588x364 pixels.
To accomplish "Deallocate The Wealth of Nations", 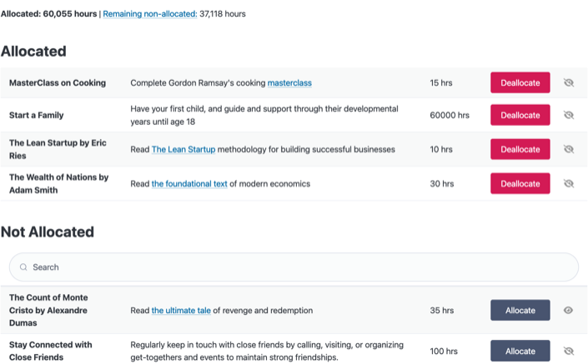I will tap(520, 183).
